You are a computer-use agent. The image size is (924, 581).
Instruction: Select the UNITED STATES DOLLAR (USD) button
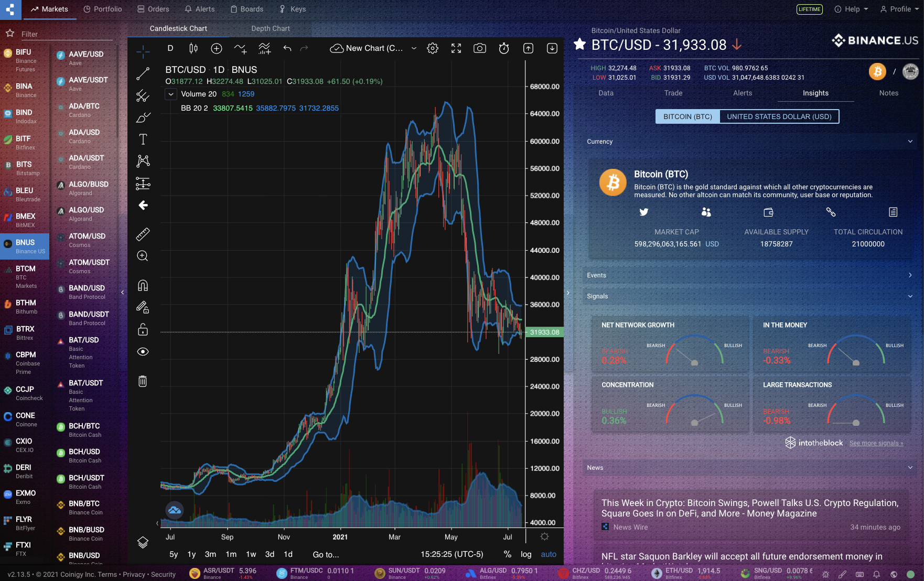[x=779, y=116]
